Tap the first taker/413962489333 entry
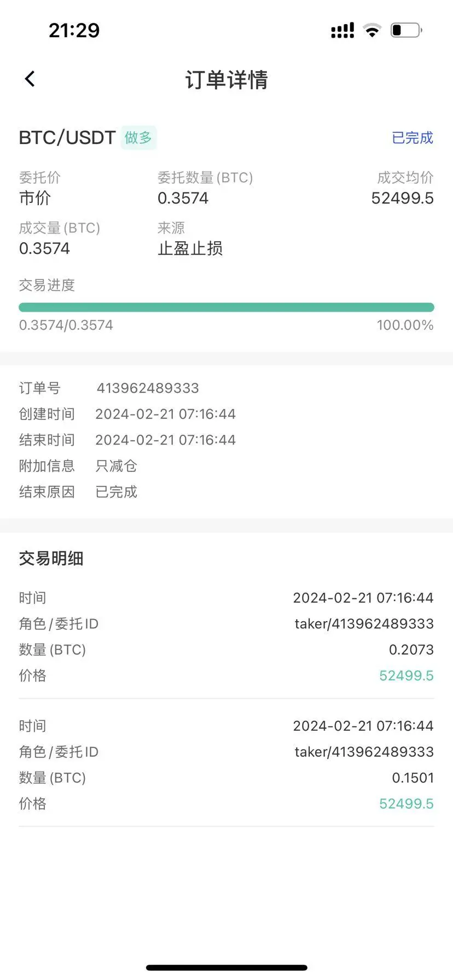This screenshot has height=980, width=453. tap(364, 623)
